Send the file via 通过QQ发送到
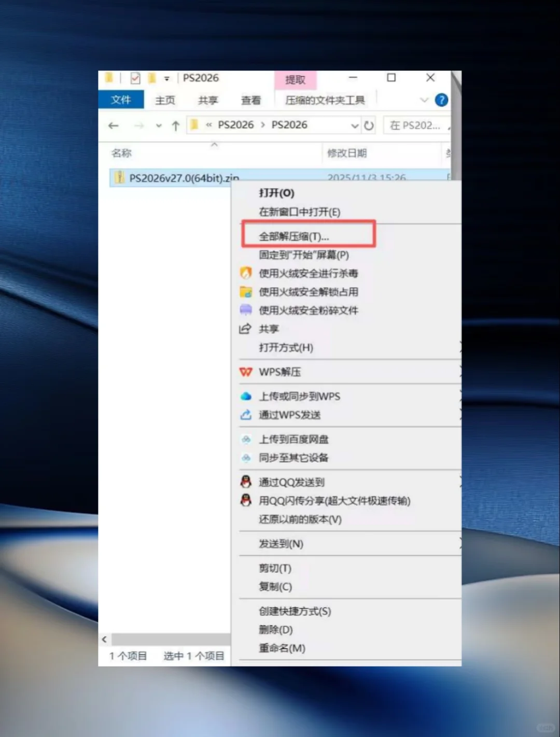This screenshot has width=560, height=737. click(x=291, y=482)
